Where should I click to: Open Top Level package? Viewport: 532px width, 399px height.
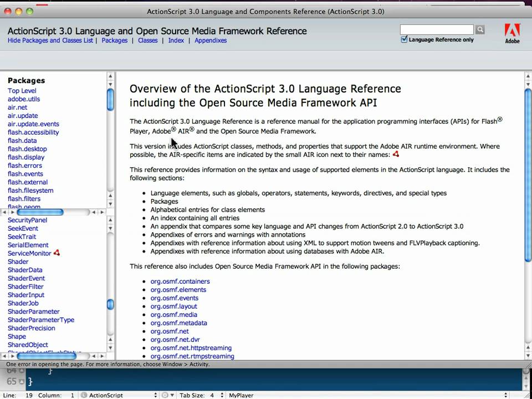(22, 90)
